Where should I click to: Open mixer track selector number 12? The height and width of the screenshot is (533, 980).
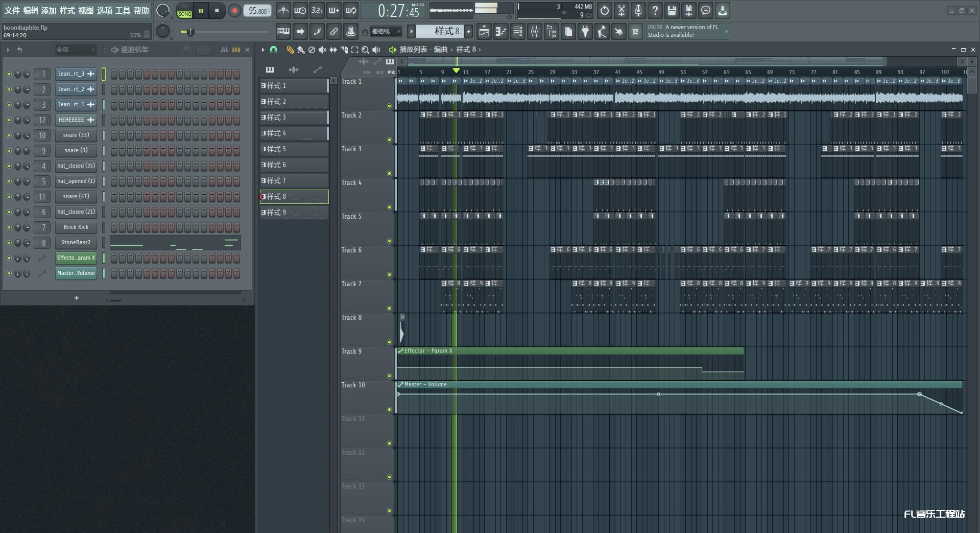tap(42, 120)
